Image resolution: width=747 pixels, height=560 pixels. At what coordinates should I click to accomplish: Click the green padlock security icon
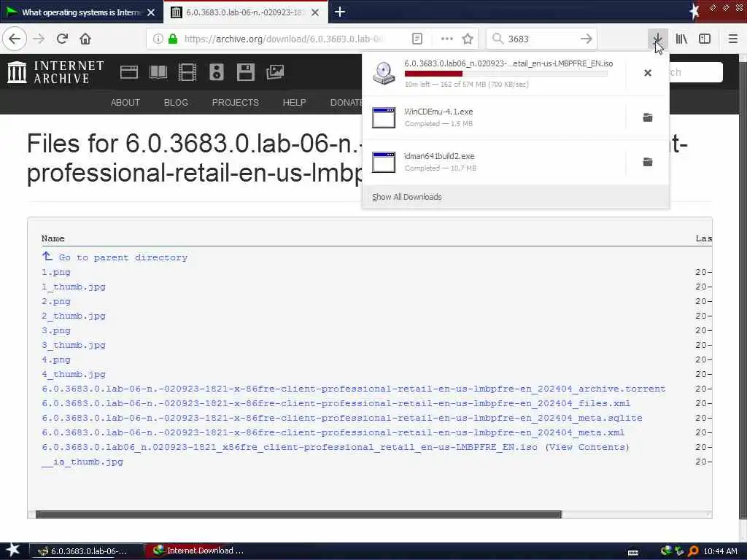point(173,39)
